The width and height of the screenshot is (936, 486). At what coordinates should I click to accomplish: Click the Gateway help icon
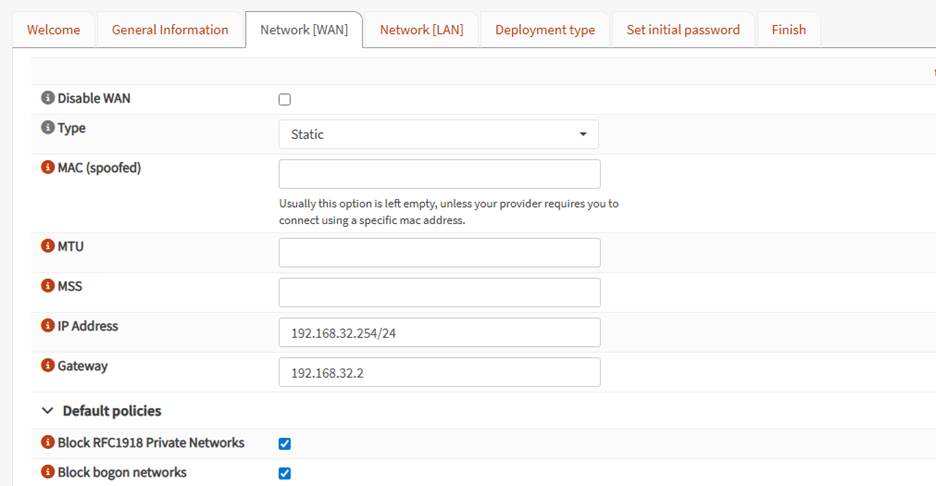(x=47, y=366)
